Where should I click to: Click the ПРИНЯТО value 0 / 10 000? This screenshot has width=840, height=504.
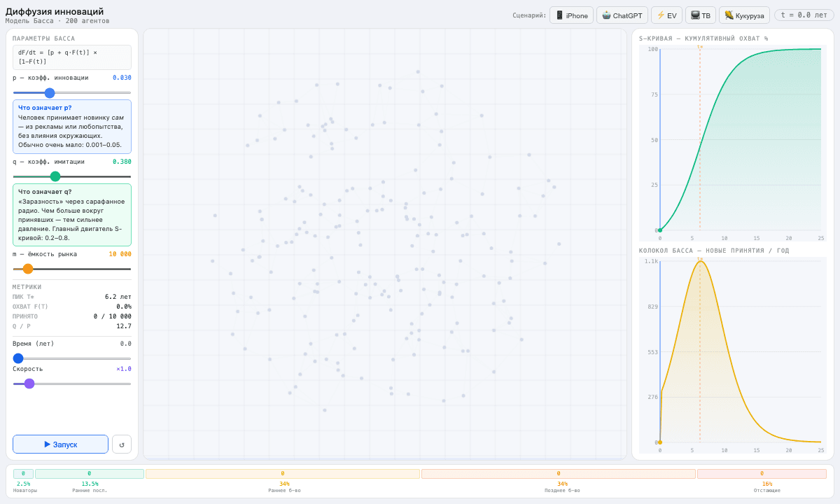pos(113,316)
